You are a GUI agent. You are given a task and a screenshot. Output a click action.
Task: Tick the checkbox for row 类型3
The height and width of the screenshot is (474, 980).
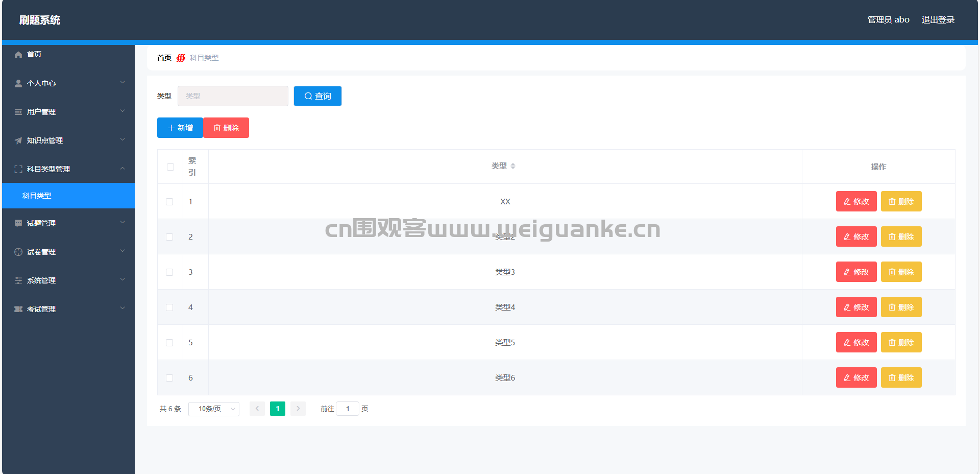click(x=169, y=272)
